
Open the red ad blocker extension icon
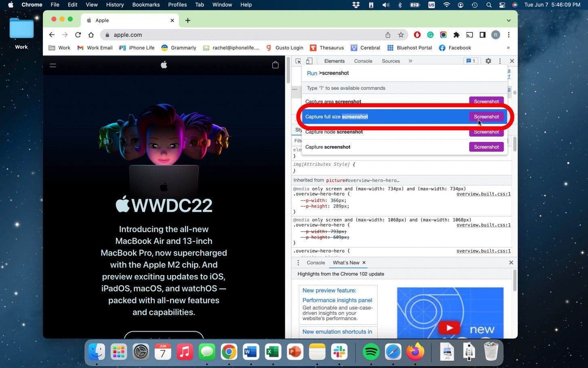[417, 35]
